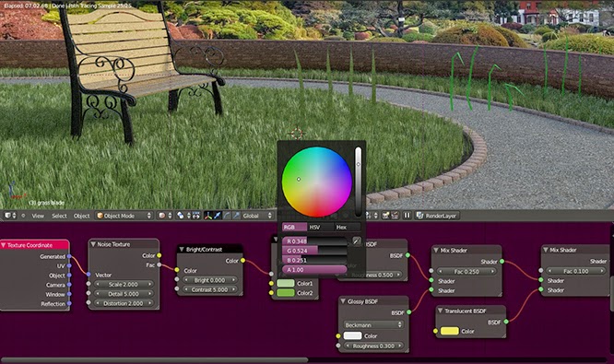Enable the rotate manipulator arc icon
Viewport: 614px width, 364px height.
[227, 216]
